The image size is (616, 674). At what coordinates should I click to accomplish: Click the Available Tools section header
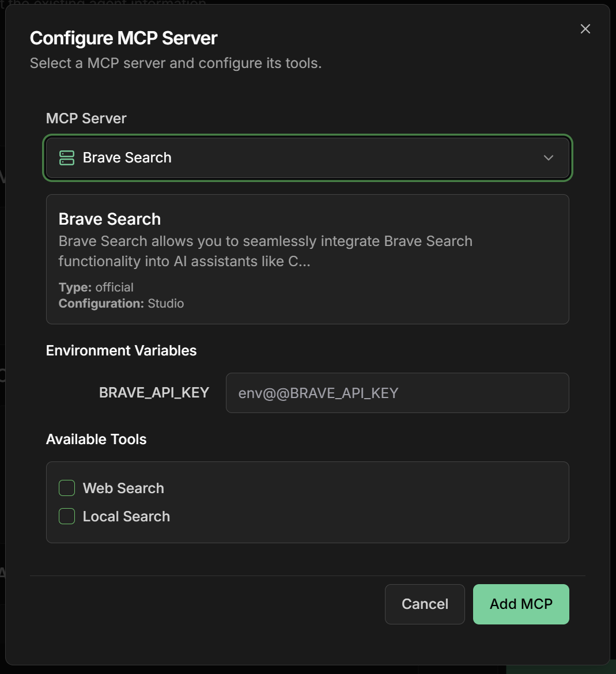[96, 439]
